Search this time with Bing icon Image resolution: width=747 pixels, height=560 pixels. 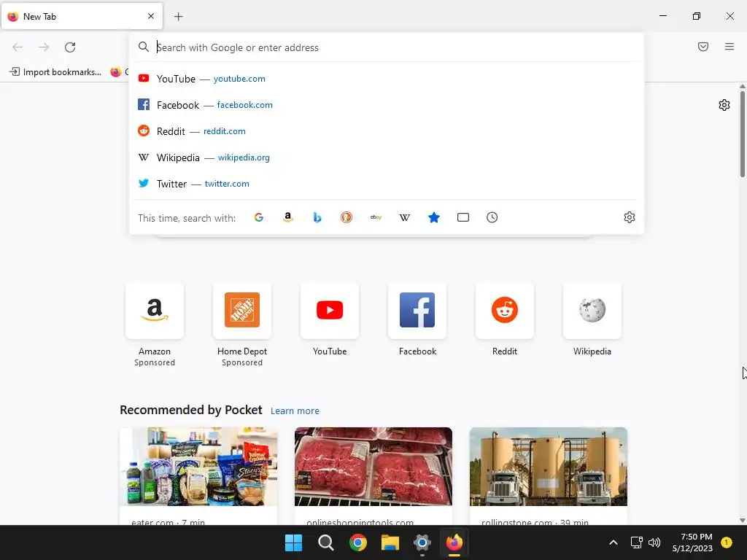pos(317,217)
